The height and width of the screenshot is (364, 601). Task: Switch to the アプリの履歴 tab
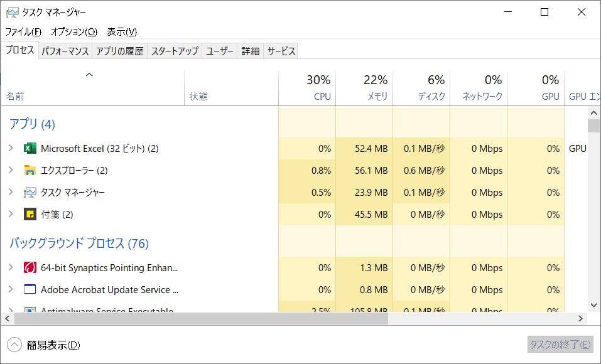(x=119, y=51)
